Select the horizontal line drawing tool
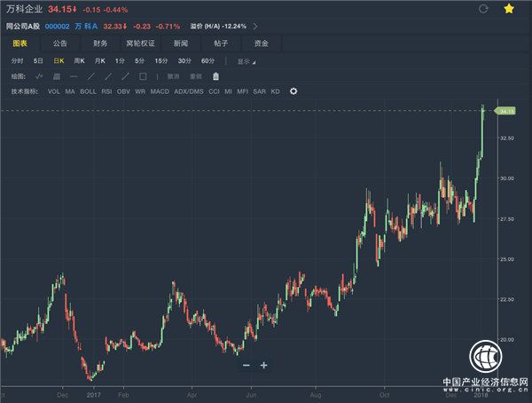This screenshot has height=403, width=532. [x=74, y=76]
